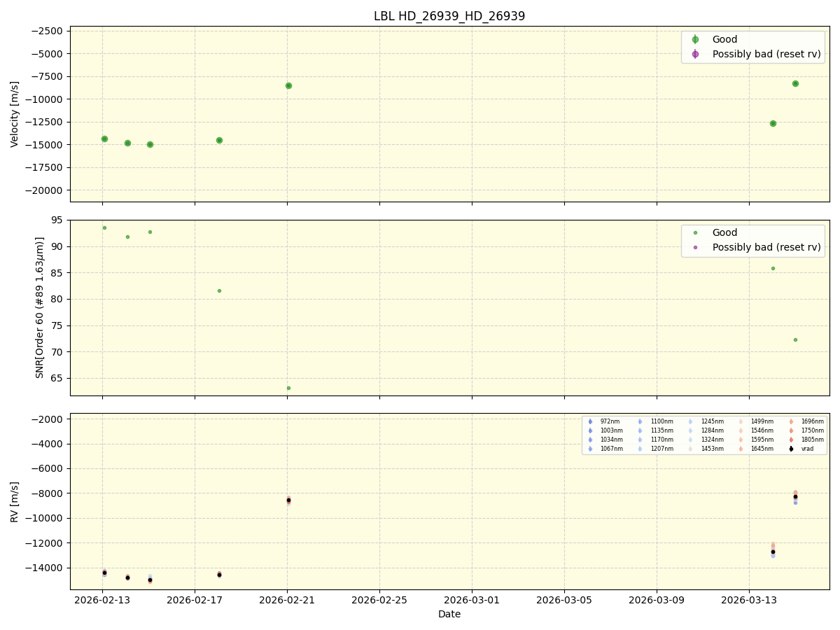This screenshot has width=840, height=630.
Task: Click the 1595nm legend marker
Action: coord(741,440)
